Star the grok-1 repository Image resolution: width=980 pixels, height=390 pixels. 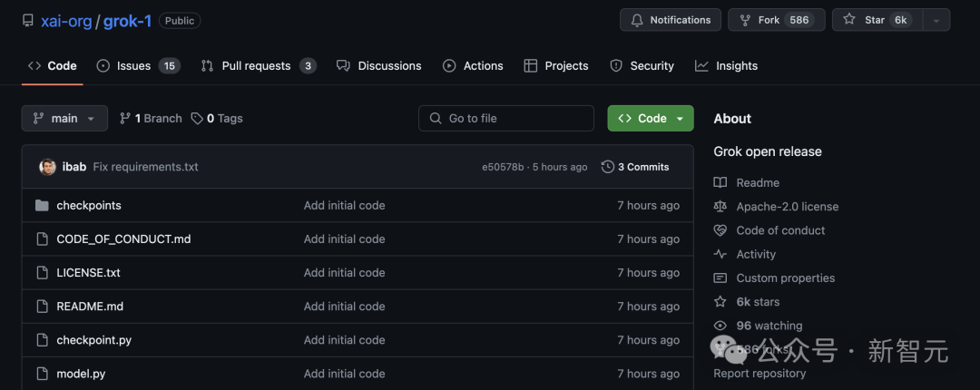[x=874, y=20]
